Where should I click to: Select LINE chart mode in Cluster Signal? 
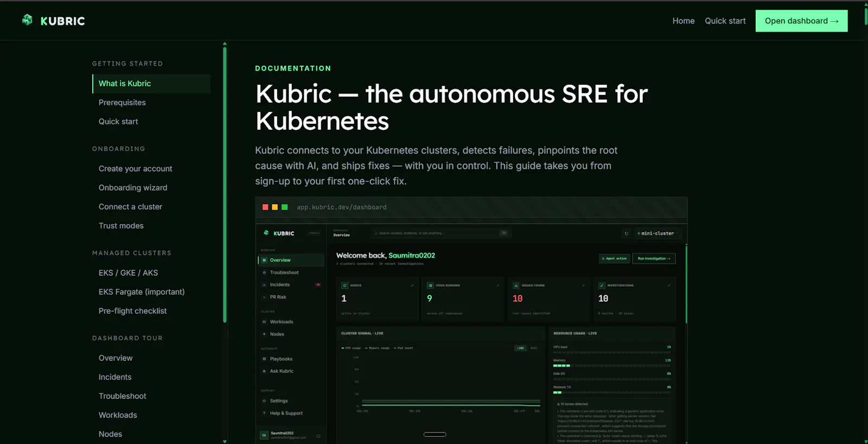pos(520,348)
